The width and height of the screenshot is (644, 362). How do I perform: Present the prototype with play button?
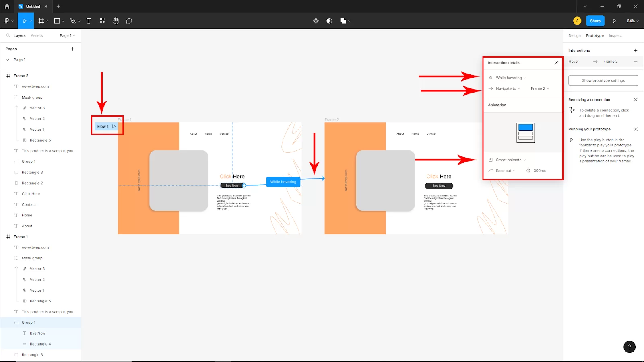click(x=614, y=21)
